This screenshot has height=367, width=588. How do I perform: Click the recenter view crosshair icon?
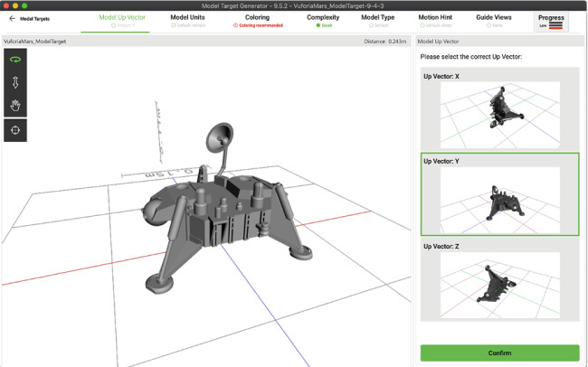tap(15, 130)
